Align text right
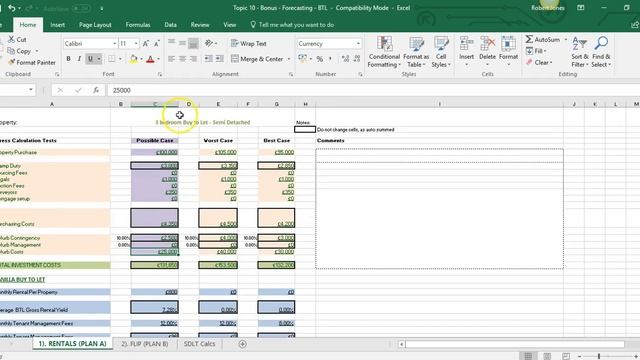The height and width of the screenshot is (360, 640). coord(193,59)
